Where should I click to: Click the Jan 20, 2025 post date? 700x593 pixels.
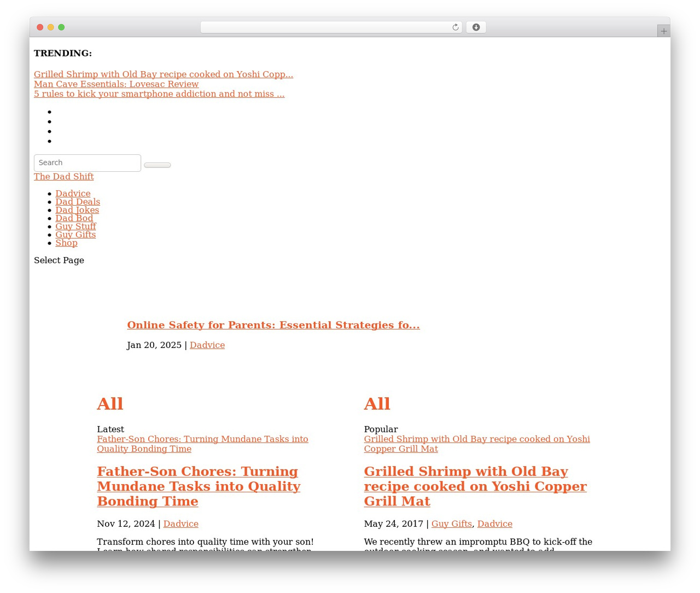tap(154, 345)
